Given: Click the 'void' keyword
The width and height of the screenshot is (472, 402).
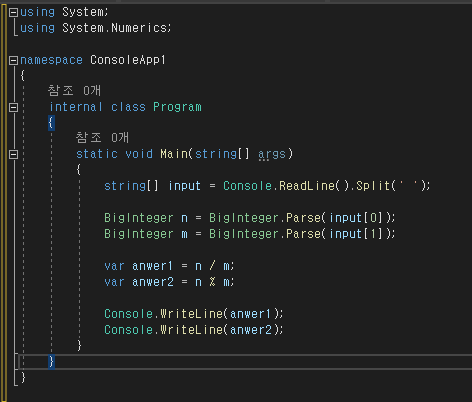Looking at the screenshot, I should pos(139,154).
